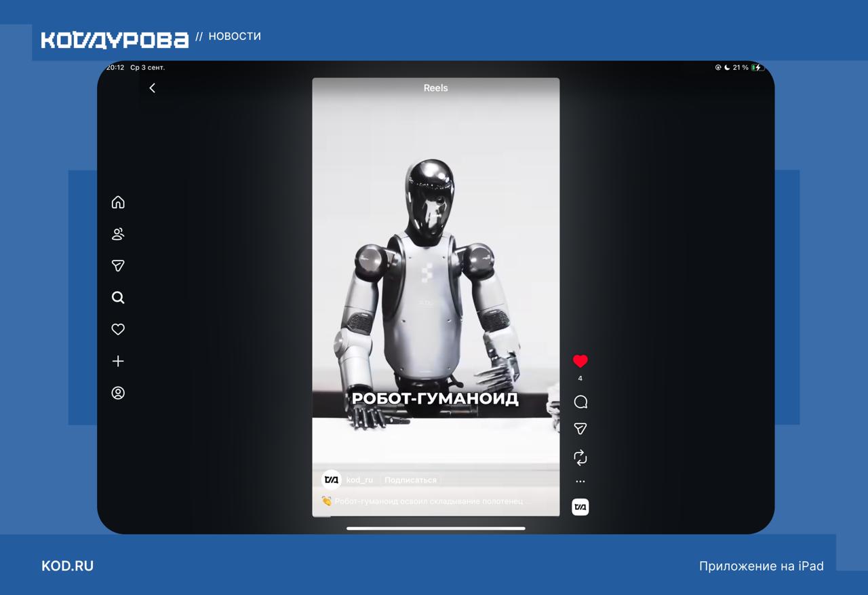Unlike the reel with red heart
This screenshot has width=868, height=595.
(x=580, y=362)
